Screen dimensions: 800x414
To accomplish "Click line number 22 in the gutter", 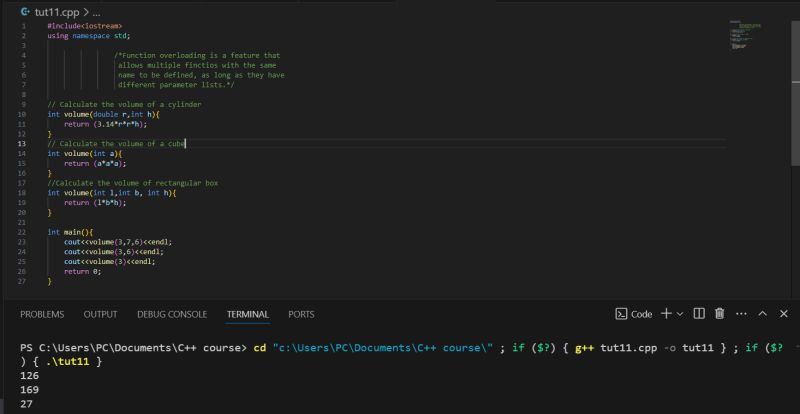I will pyautogui.click(x=22, y=231).
